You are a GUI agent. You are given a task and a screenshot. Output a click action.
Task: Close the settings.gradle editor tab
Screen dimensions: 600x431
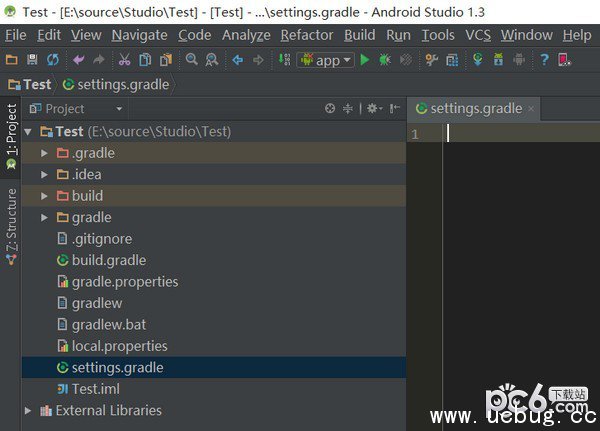pos(531,109)
